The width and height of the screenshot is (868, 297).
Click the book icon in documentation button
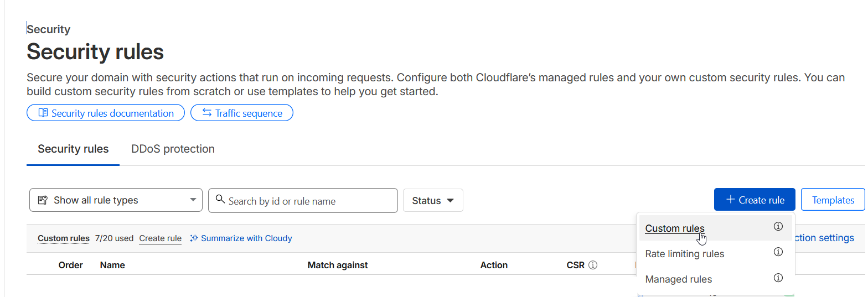43,113
